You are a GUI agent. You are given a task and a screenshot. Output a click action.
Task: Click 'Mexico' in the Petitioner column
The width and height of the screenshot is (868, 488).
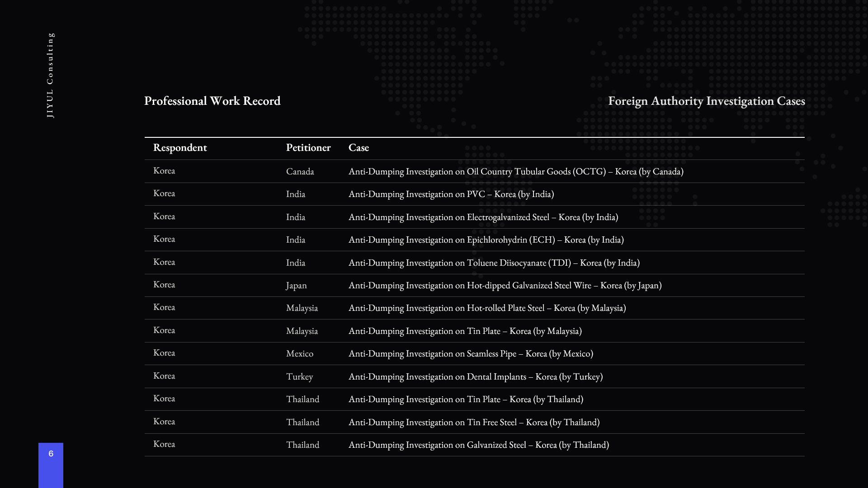[x=299, y=354]
